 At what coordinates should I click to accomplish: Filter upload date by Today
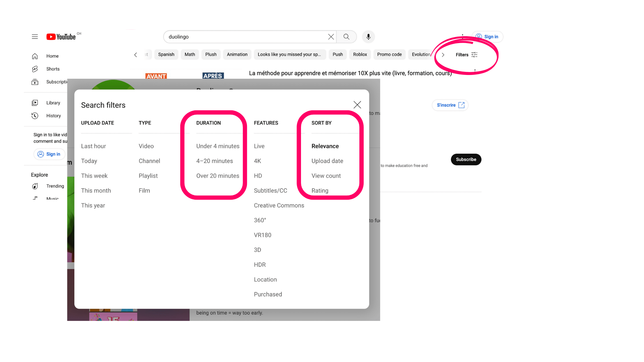click(x=89, y=161)
